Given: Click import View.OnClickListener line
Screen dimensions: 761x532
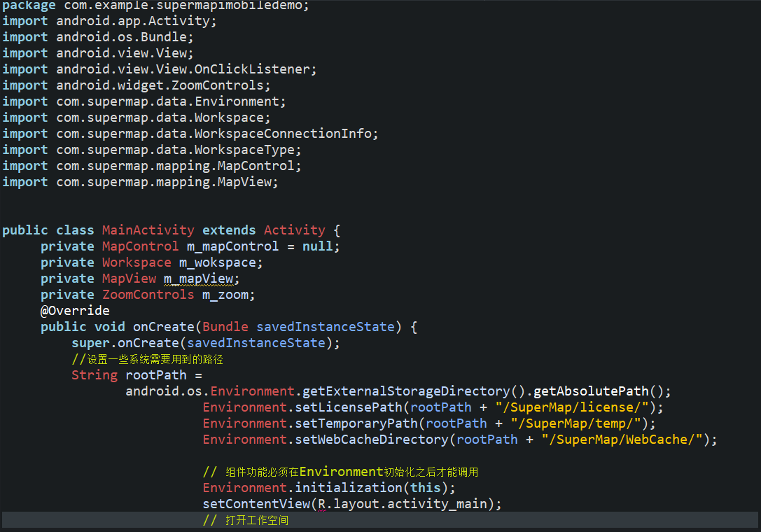Looking at the screenshot, I should (x=159, y=69).
